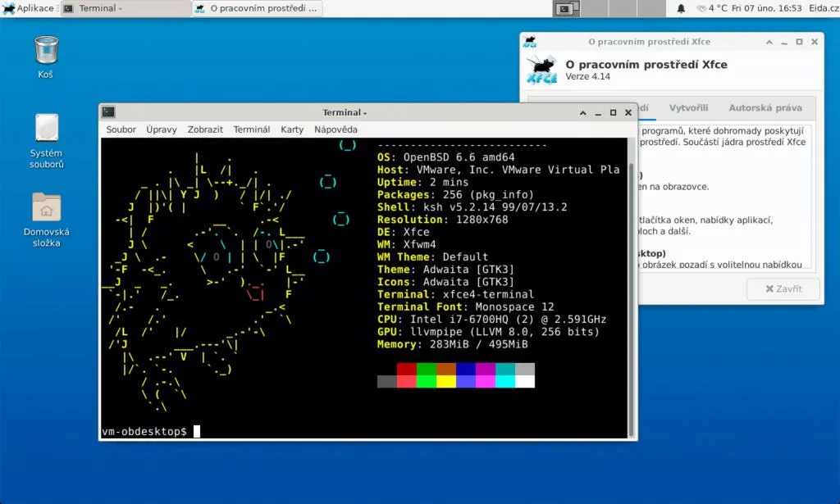Viewport: 840px width, 504px height.
Task: Minimize the Terminal window
Action: click(x=598, y=113)
